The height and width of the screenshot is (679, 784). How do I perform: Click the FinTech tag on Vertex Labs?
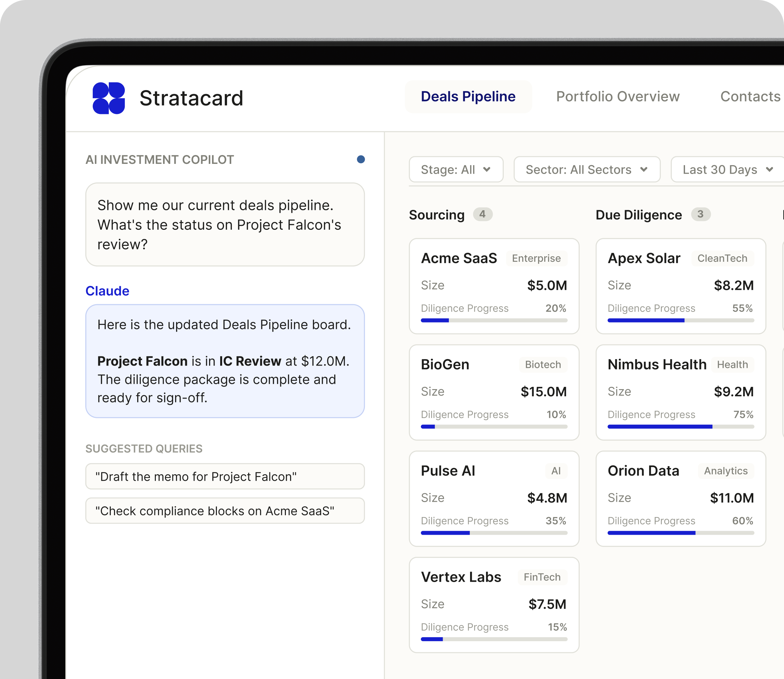tap(542, 577)
